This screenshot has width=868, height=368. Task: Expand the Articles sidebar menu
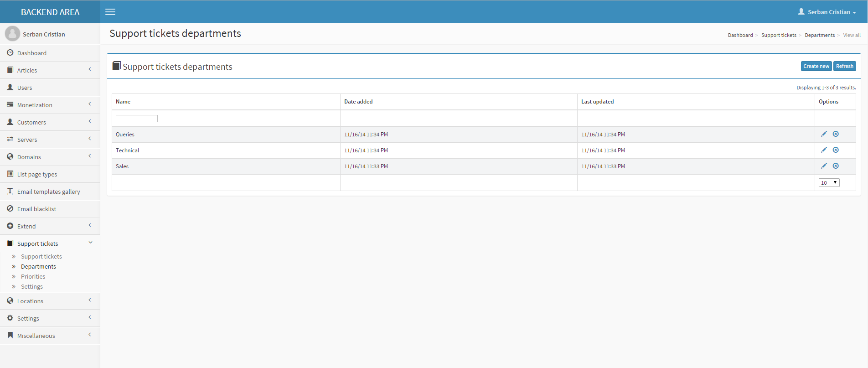point(50,70)
